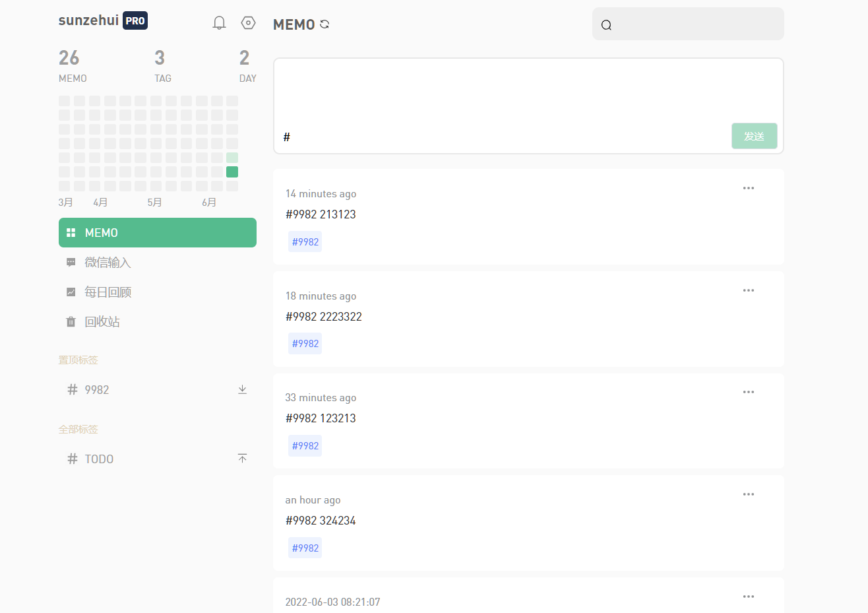Click the MEMO grid icon in sidebar
Image resolution: width=868 pixels, height=613 pixels.
[x=71, y=233]
